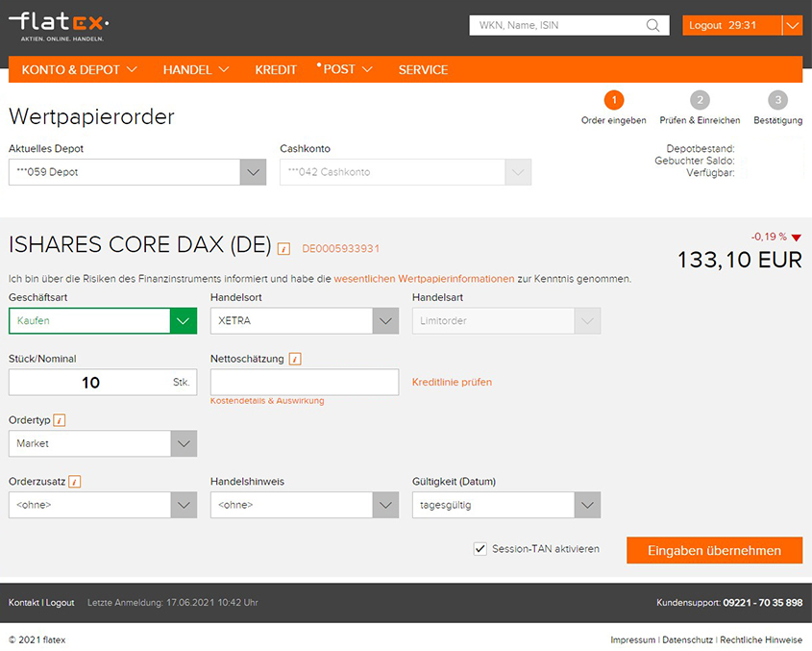The image size is (812, 651).
Task: Click the Ordertyp info icon
Action: coord(60,420)
